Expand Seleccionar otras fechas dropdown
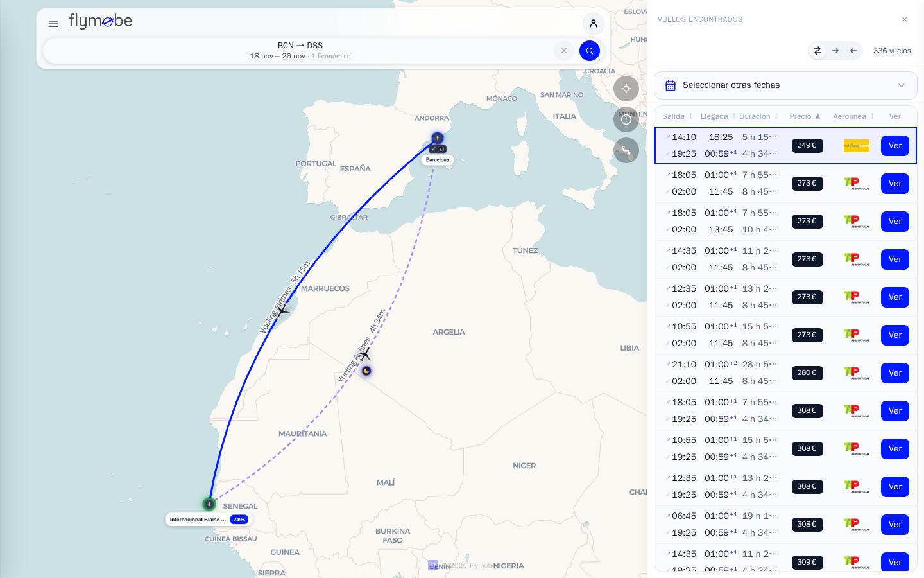924x578 pixels. (785, 85)
